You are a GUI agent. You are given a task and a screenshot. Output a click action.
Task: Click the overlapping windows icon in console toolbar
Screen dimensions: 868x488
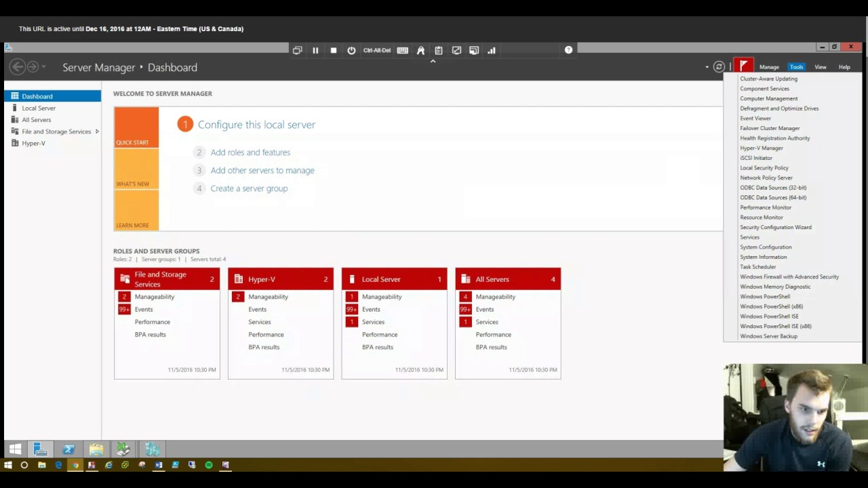tap(297, 50)
